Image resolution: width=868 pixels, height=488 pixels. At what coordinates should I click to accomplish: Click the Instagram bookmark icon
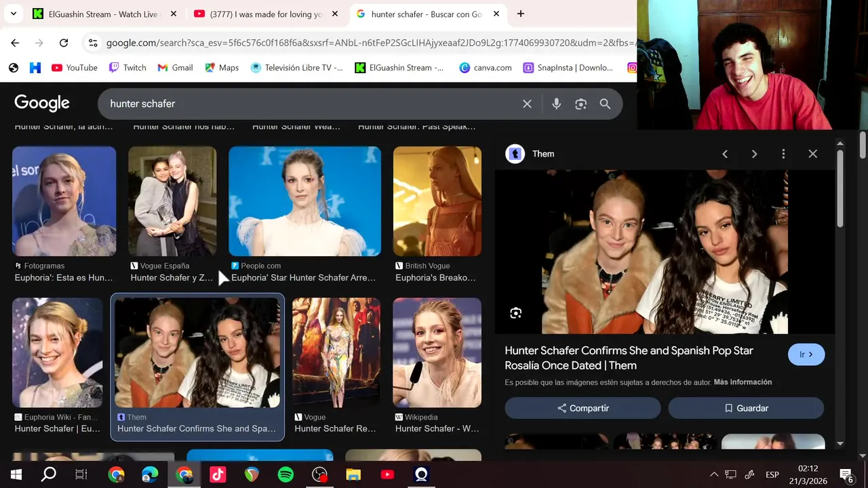click(631, 68)
